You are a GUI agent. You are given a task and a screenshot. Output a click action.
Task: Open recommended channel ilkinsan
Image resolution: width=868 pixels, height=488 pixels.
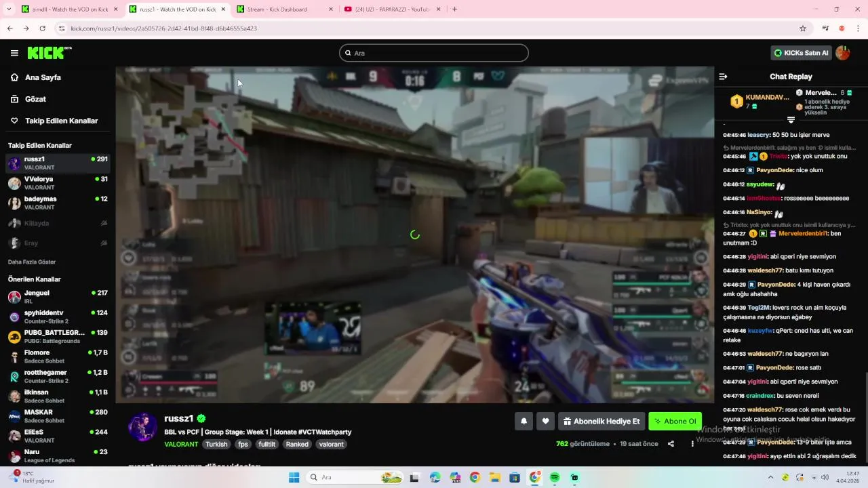pos(58,396)
